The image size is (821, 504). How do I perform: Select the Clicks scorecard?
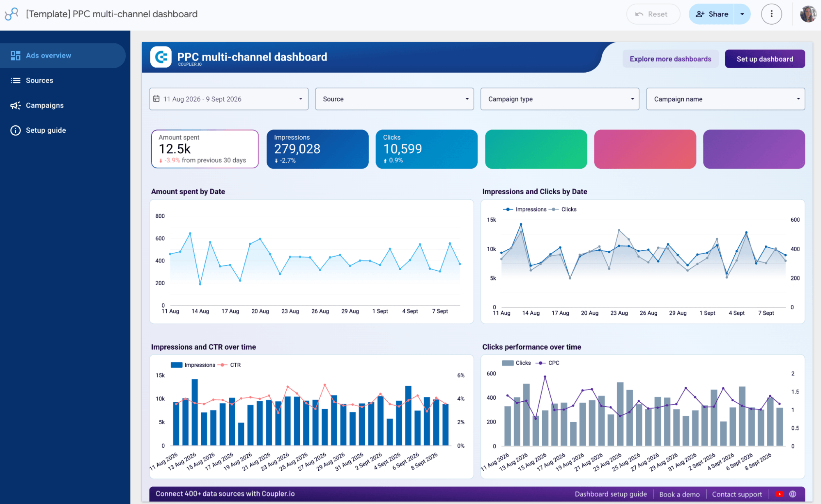coord(426,149)
